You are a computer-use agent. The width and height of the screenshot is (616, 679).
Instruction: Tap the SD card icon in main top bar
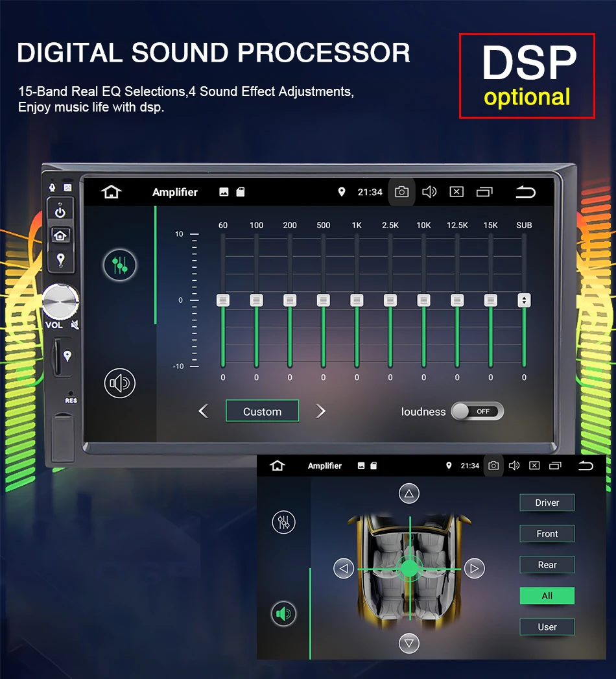241,192
